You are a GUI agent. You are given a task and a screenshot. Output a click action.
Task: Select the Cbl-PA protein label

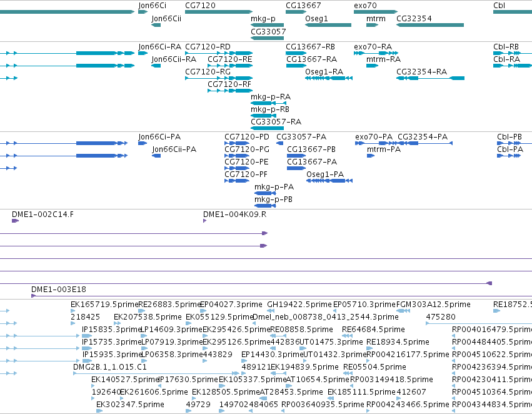click(x=510, y=149)
